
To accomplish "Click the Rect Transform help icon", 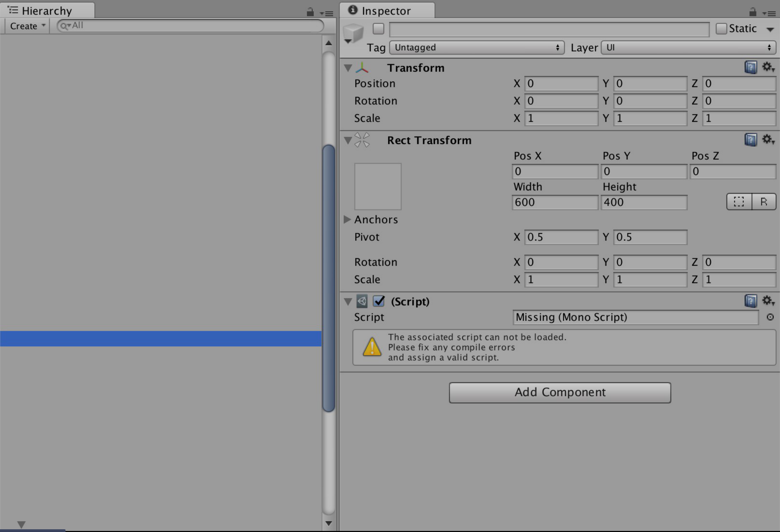I will click(x=751, y=140).
